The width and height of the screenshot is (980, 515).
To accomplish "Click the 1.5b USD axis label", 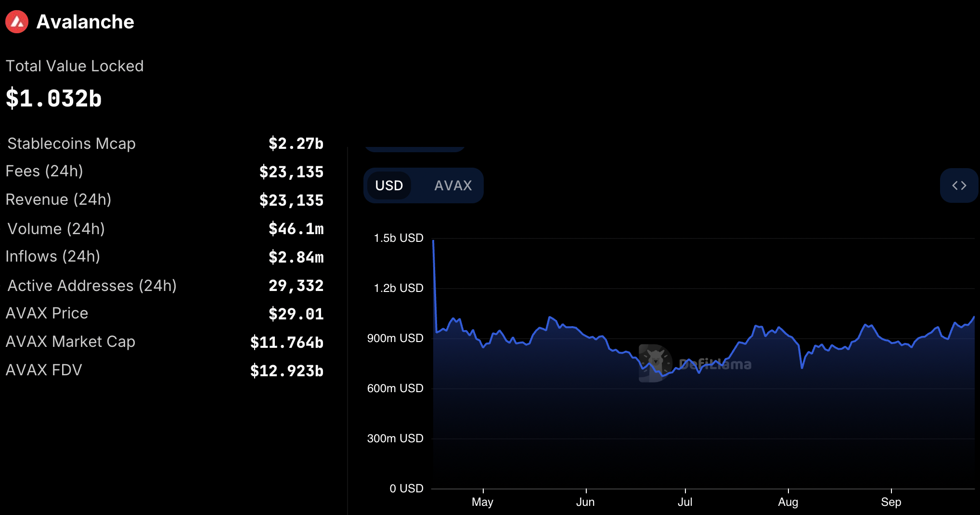I will 399,238.
